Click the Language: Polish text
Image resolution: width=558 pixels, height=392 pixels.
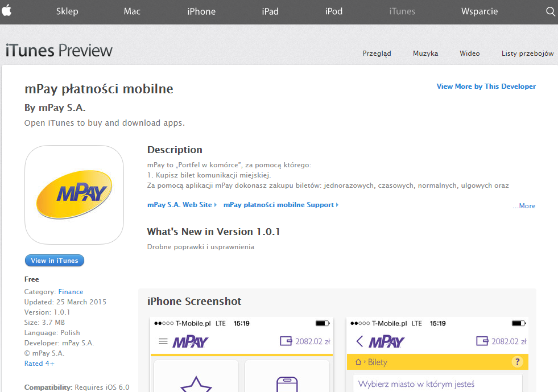tap(52, 333)
